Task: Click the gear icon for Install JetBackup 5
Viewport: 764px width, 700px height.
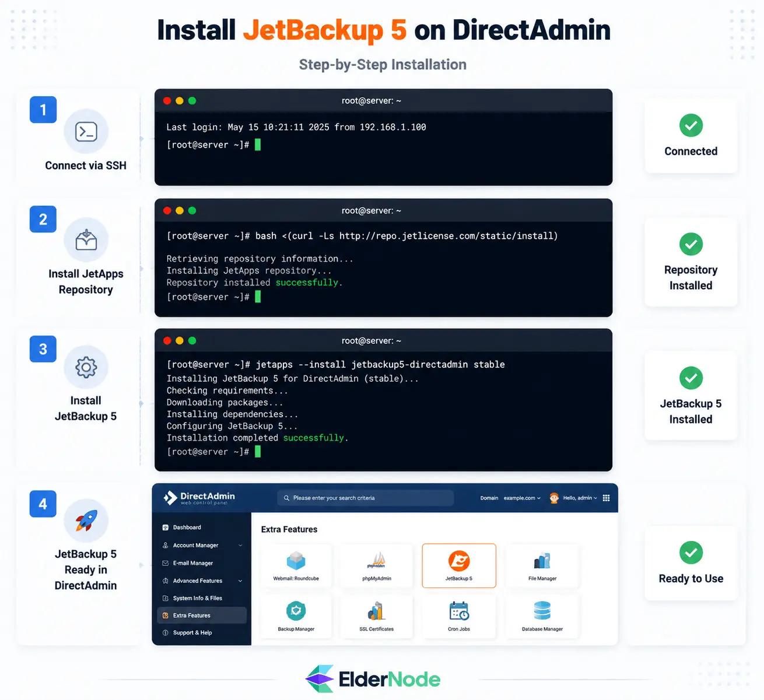Action: point(86,367)
